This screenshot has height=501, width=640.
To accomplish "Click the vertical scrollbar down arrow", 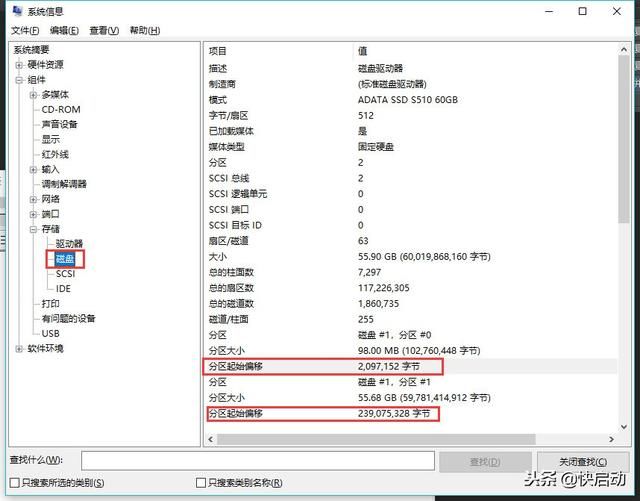I will coord(624,427).
